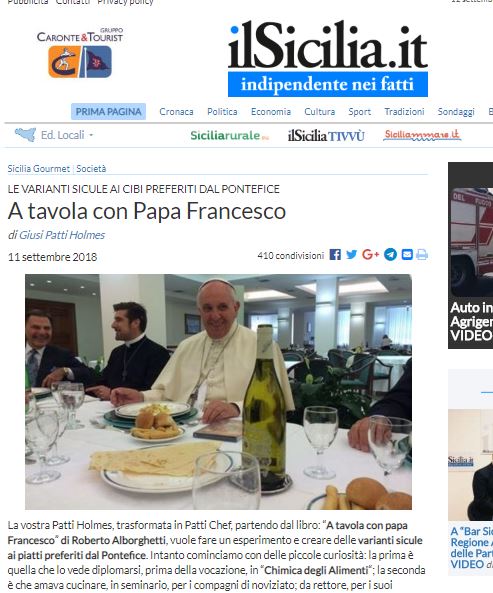
Task: Open the Cronaca menu section
Action: (x=176, y=112)
